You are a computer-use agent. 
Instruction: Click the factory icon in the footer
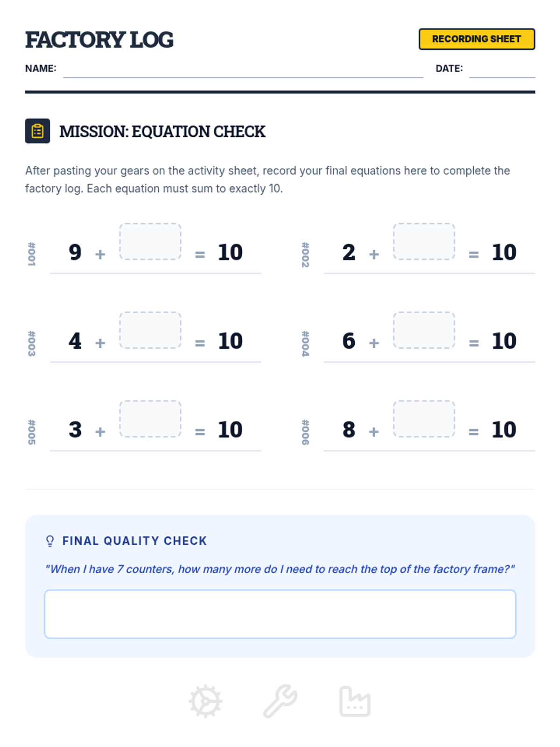coord(355,701)
